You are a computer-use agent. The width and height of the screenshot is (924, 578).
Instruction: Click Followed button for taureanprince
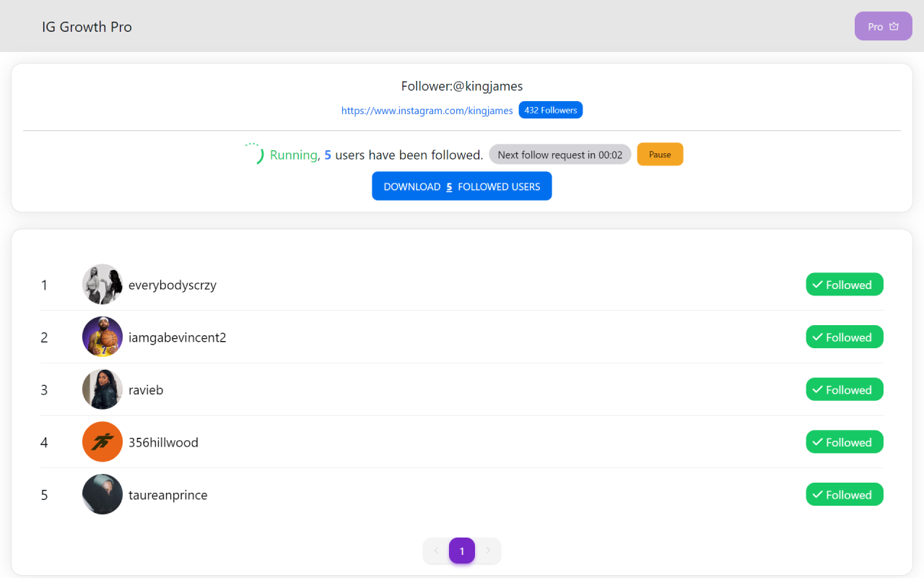pyautogui.click(x=845, y=494)
